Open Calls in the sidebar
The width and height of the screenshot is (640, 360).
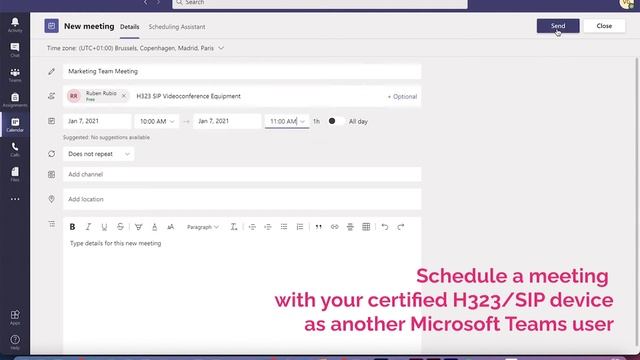tap(15, 149)
